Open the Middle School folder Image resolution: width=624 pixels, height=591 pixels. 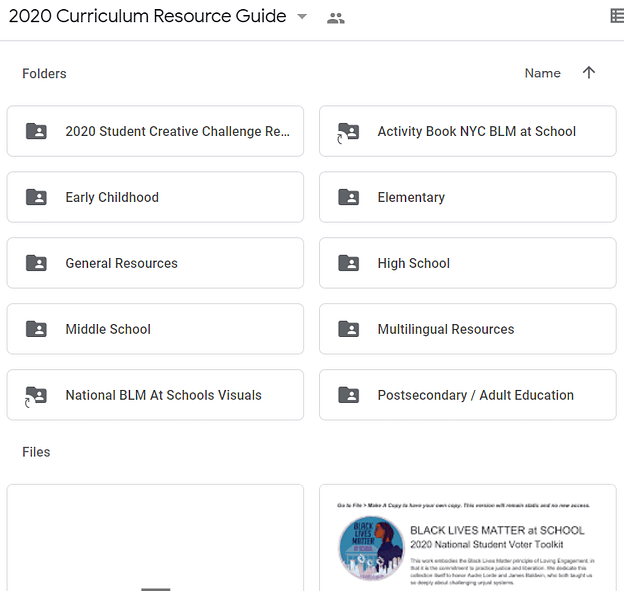tap(155, 329)
